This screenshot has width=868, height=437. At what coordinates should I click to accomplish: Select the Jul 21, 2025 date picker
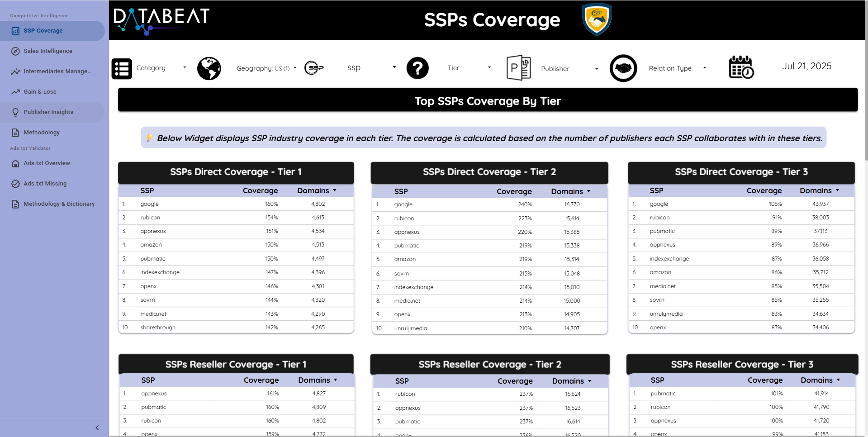coord(806,66)
